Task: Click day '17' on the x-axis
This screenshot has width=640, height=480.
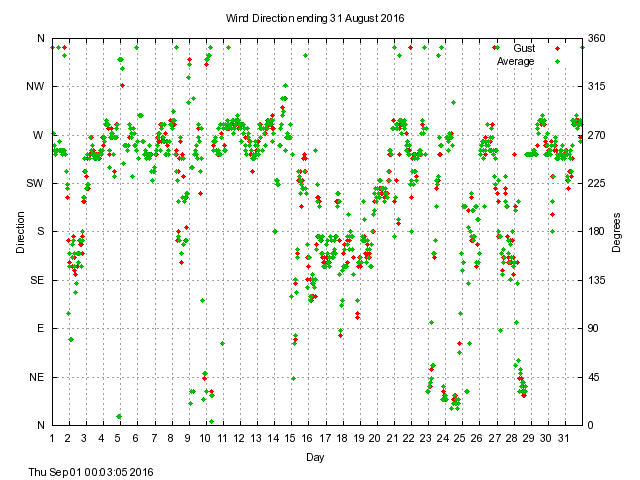Action: point(325,438)
